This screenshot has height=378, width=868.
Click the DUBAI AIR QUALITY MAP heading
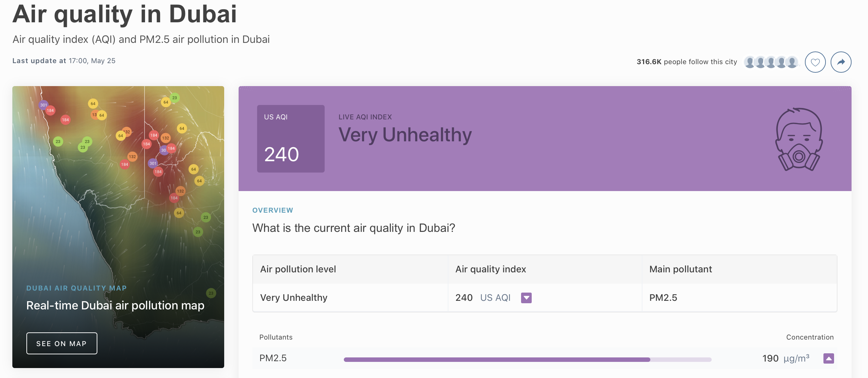(x=76, y=288)
